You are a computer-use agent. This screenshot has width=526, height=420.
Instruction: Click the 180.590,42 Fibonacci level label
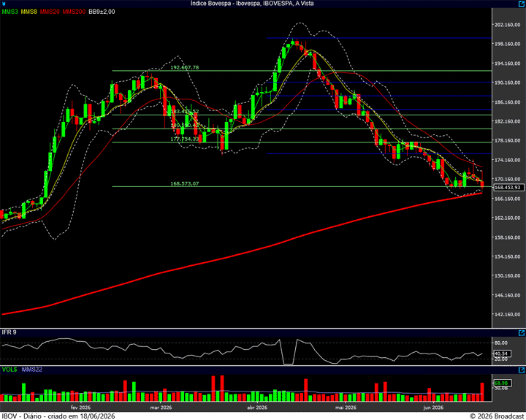coord(185,126)
